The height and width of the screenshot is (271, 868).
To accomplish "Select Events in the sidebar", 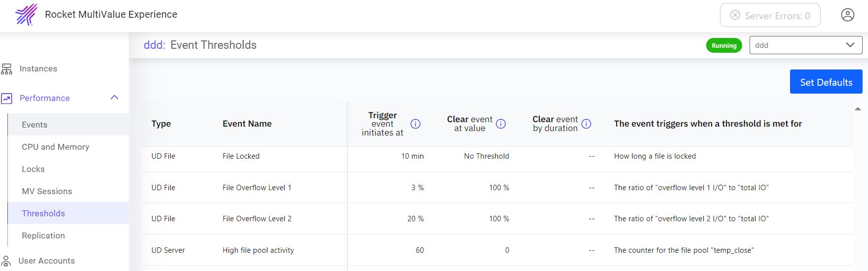I will click(35, 125).
